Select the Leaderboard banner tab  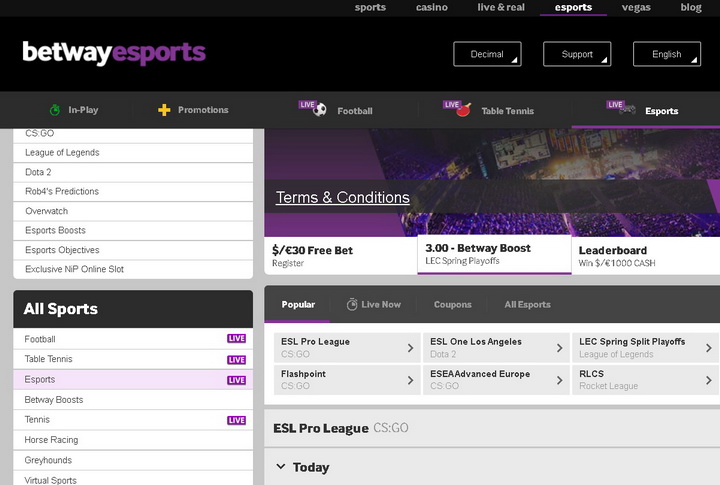(646, 256)
